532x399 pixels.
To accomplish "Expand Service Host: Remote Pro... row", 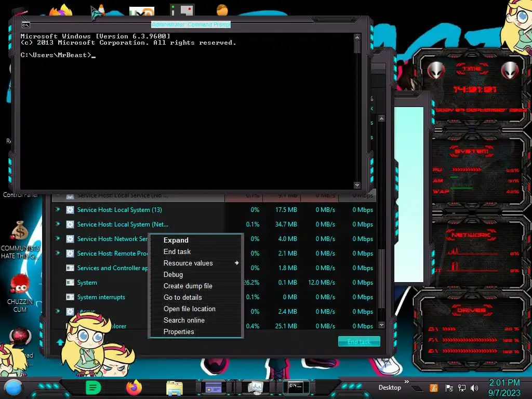I will (x=58, y=253).
